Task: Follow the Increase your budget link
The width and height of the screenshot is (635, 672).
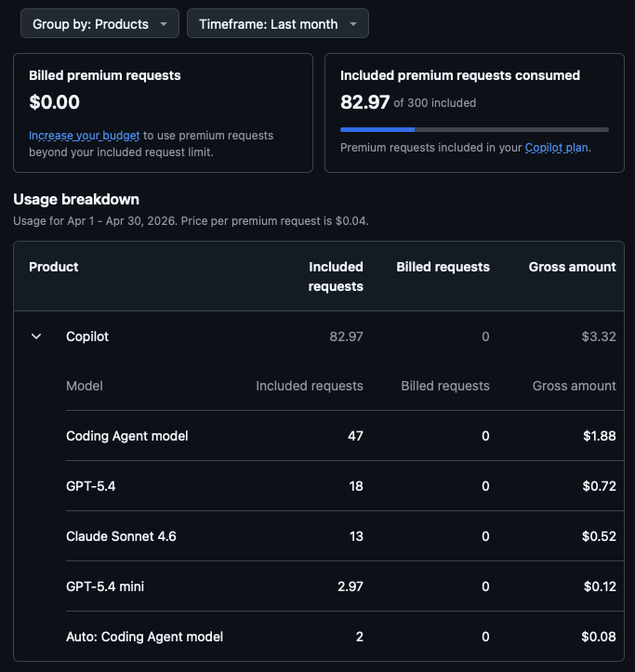Action: point(84,136)
